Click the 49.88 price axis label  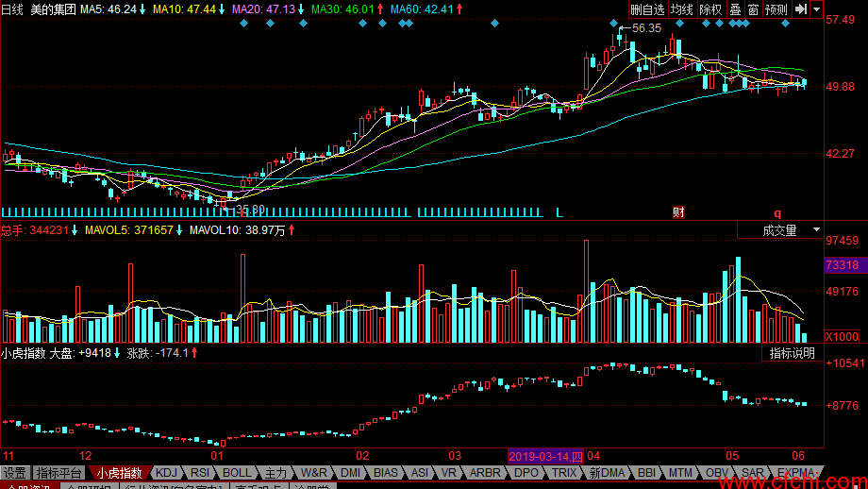(x=841, y=87)
